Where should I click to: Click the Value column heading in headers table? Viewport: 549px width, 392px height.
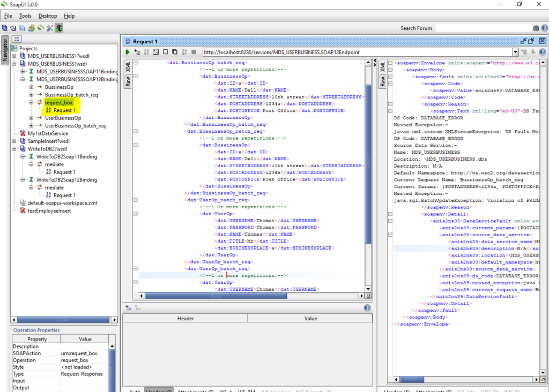(x=310, y=318)
